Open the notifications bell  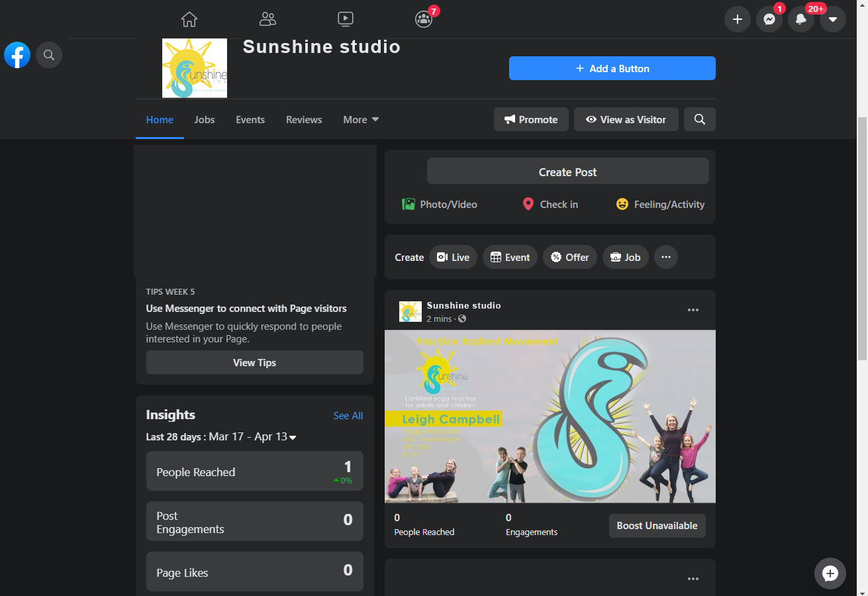pos(800,19)
